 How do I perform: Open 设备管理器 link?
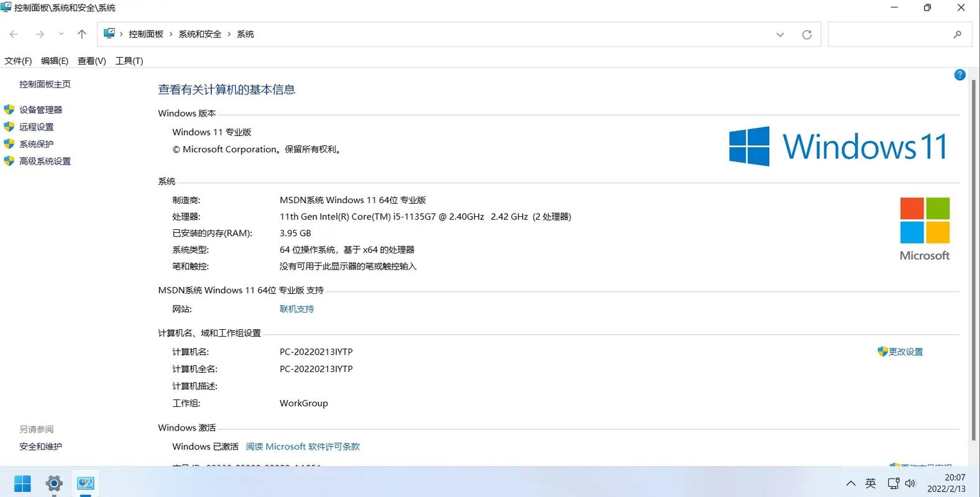(40, 109)
